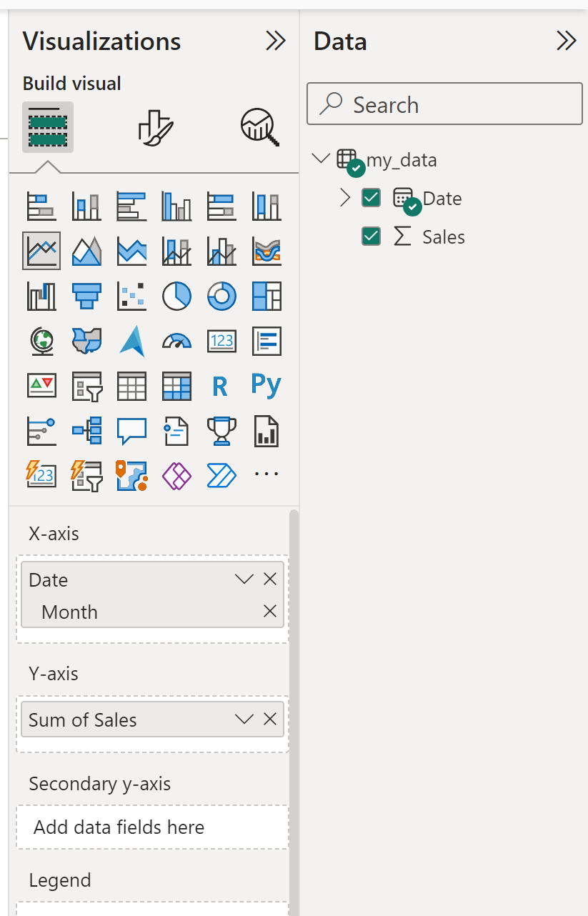Screen dimensions: 588x916
Task: Uncheck the Sales field checkbox
Action: click(371, 237)
